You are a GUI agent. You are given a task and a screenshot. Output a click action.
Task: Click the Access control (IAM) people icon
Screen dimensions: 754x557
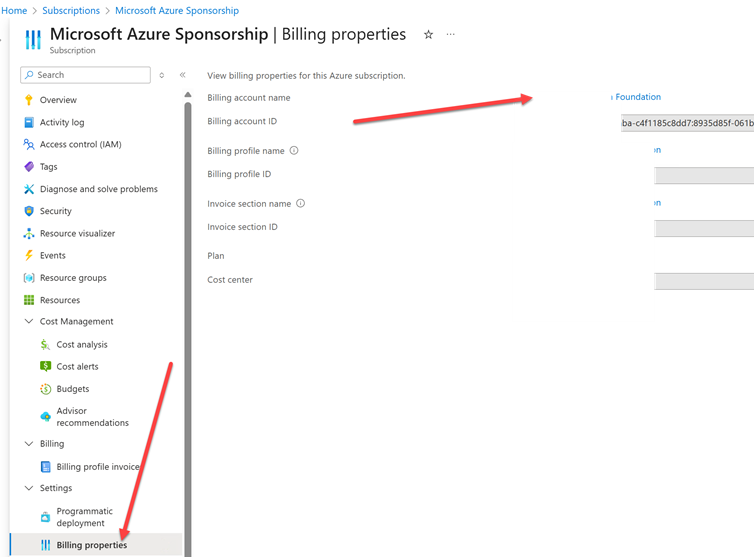(x=29, y=144)
